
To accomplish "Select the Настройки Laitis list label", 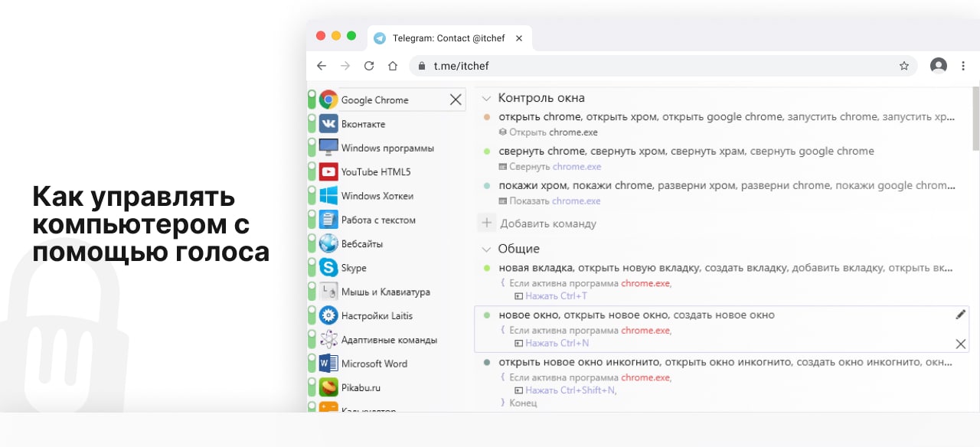I will tap(377, 315).
